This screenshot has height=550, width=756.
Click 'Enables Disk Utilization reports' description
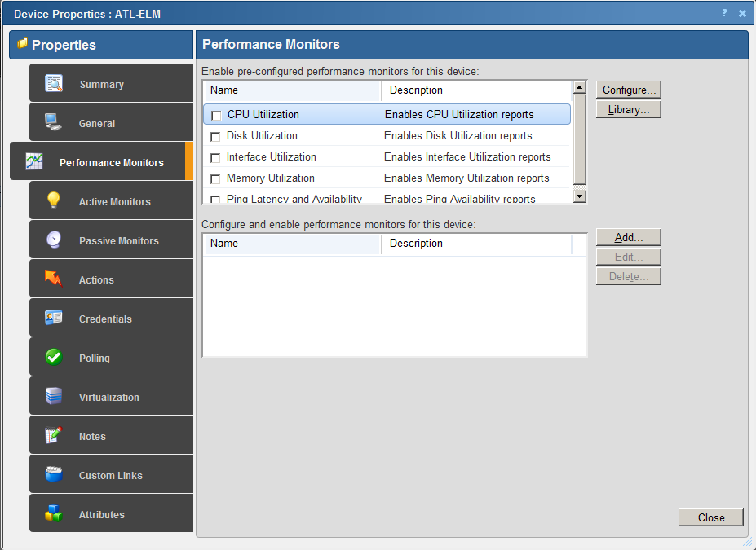[458, 136]
